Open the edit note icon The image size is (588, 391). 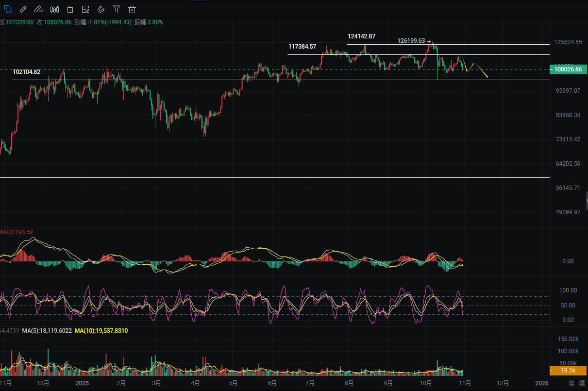pos(85,9)
